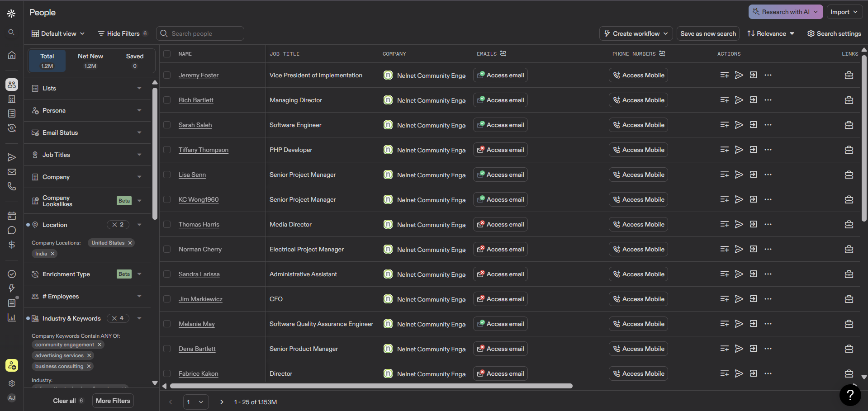The height and width of the screenshot is (411, 868).
Task: Select Sarah Saleh's row checkbox
Action: (x=167, y=125)
